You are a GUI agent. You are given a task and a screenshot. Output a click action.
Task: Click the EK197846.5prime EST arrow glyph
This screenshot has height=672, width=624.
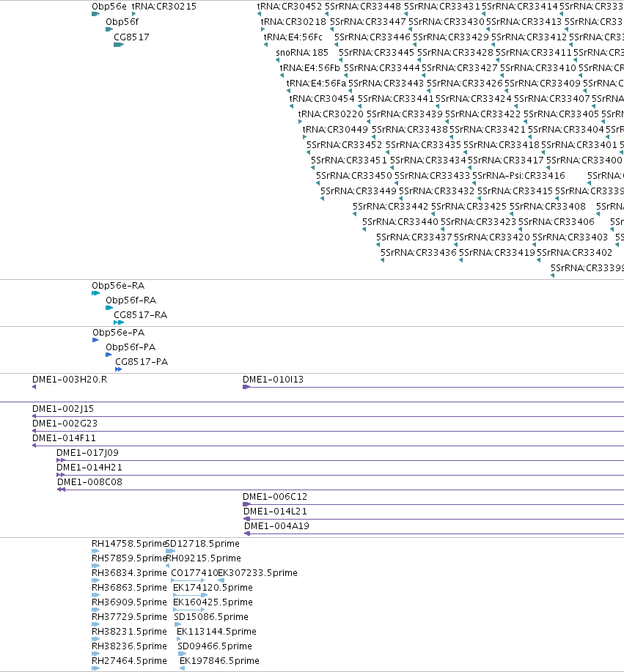click(x=182, y=668)
